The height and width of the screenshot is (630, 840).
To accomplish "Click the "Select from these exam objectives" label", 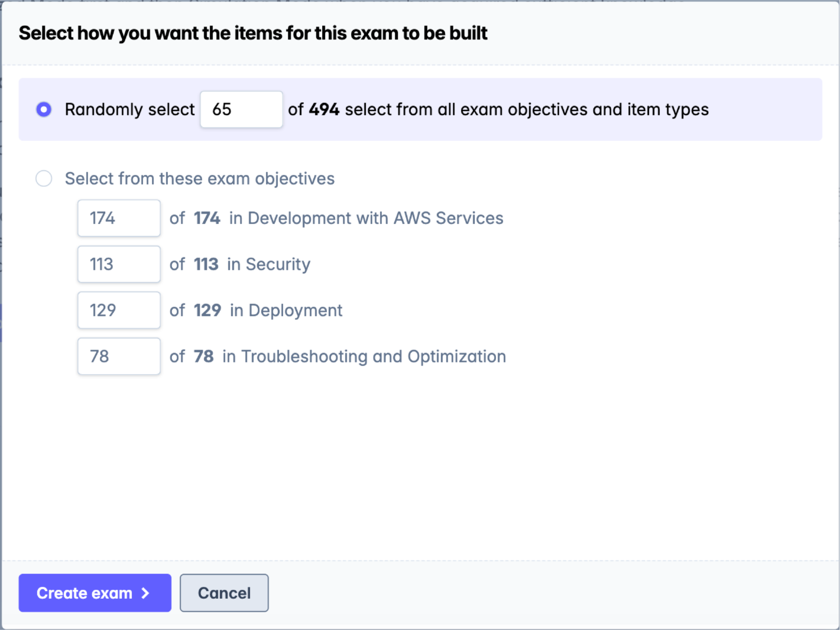I will click(199, 178).
